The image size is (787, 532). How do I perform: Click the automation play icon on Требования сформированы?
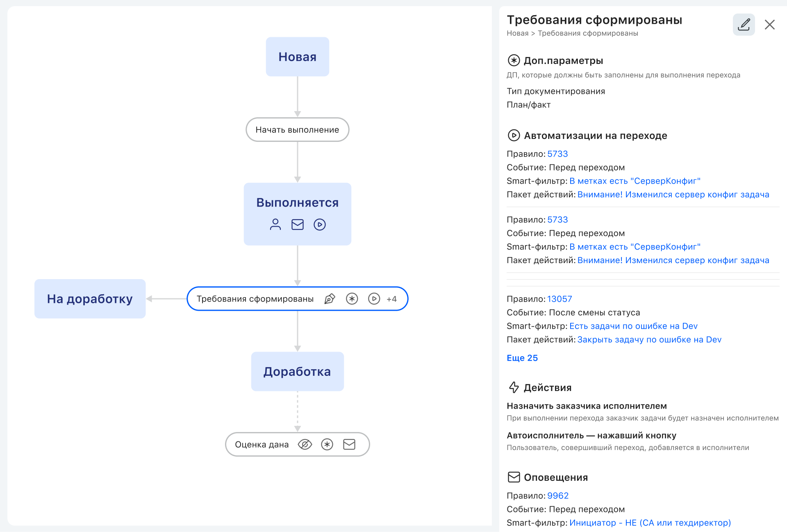click(x=373, y=299)
